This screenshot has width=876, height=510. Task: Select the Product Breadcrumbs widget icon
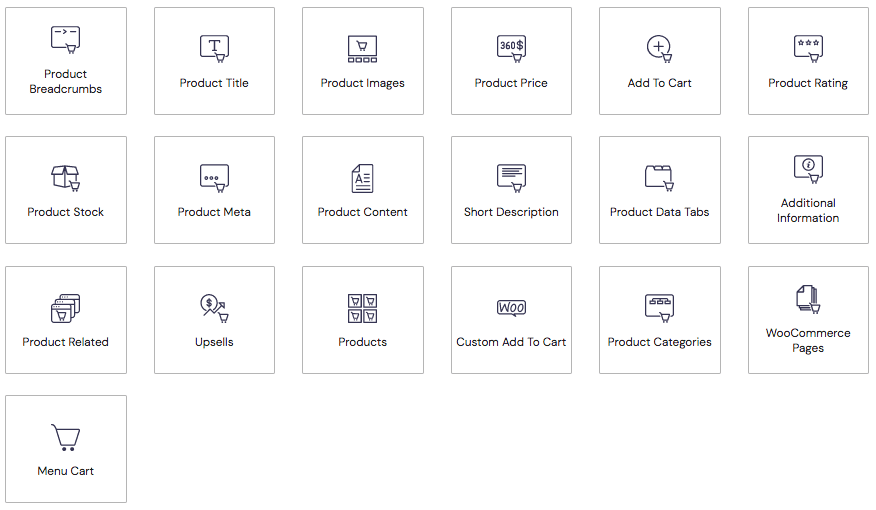click(x=65, y=40)
